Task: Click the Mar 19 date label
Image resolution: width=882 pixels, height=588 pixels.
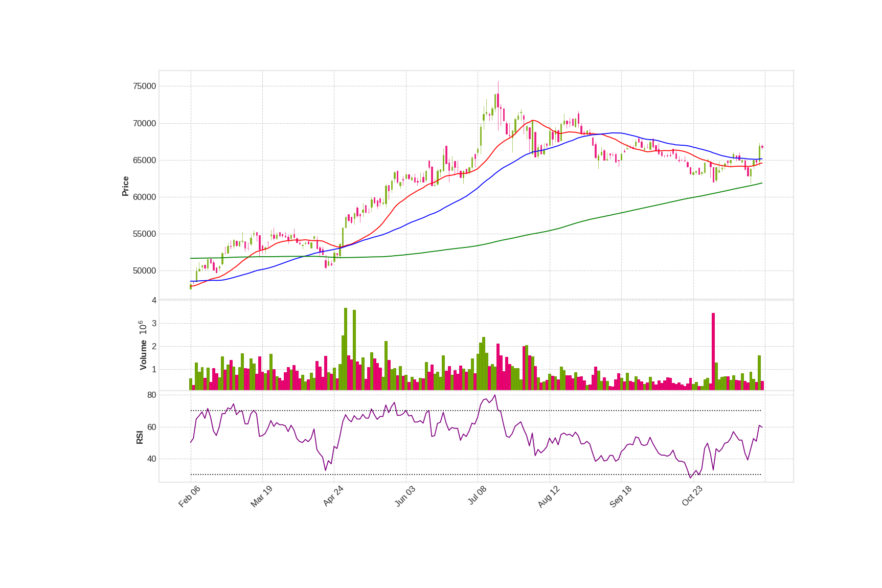Action: point(261,496)
